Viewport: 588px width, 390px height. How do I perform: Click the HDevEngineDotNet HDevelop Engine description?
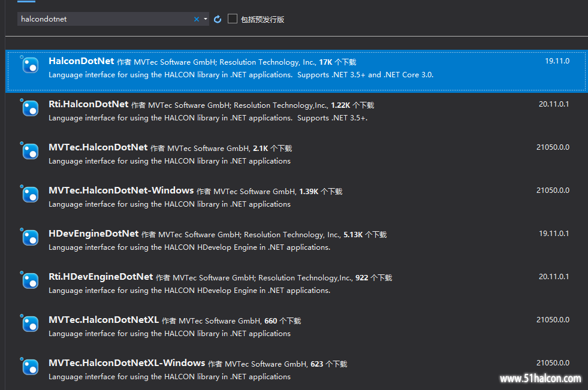pyautogui.click(x=189, y=247)
